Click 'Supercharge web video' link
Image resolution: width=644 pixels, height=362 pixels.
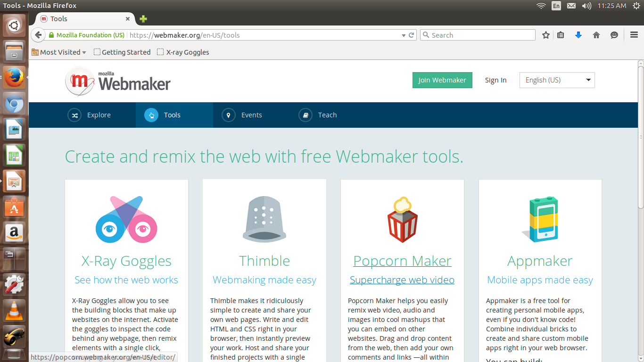[402, 280]
